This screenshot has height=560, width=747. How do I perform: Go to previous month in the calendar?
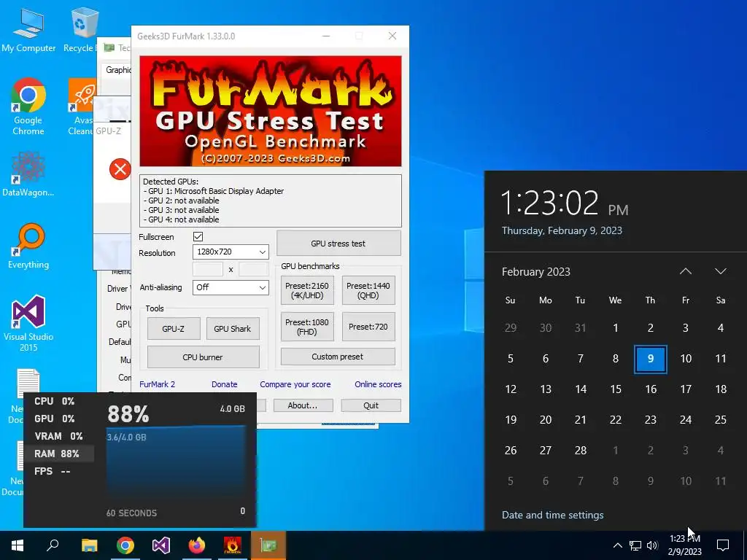tap(686, 271)
